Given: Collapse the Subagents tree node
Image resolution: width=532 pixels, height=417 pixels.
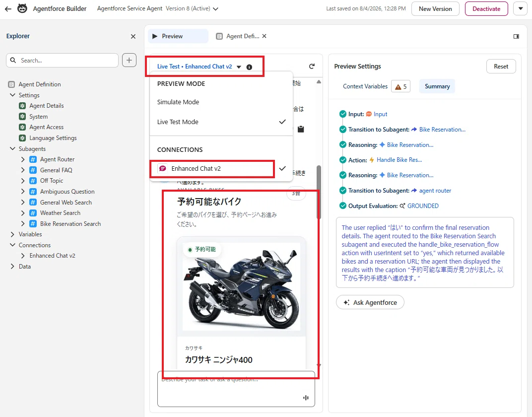Looking at the screenshot, I should (x=12, y=148).
